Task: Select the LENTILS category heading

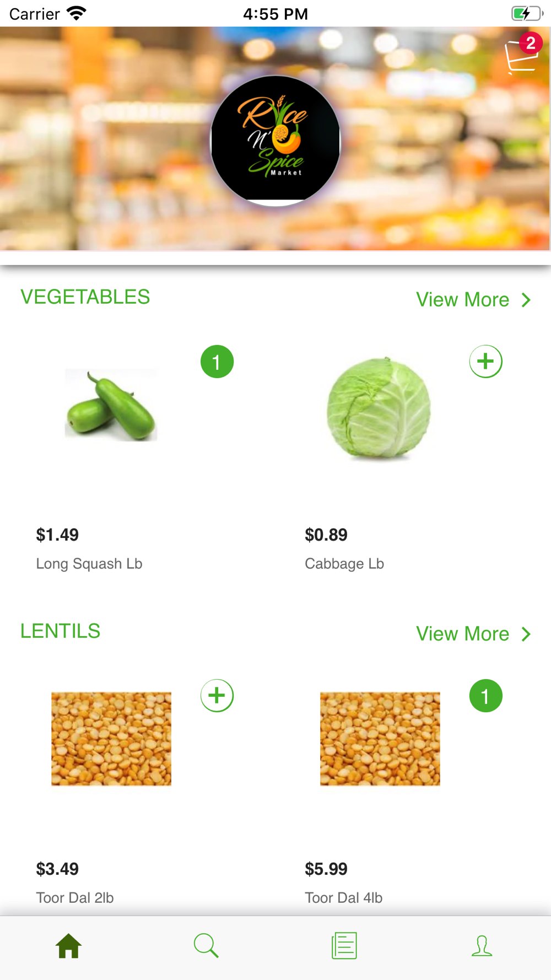Action: pos(61,631)
